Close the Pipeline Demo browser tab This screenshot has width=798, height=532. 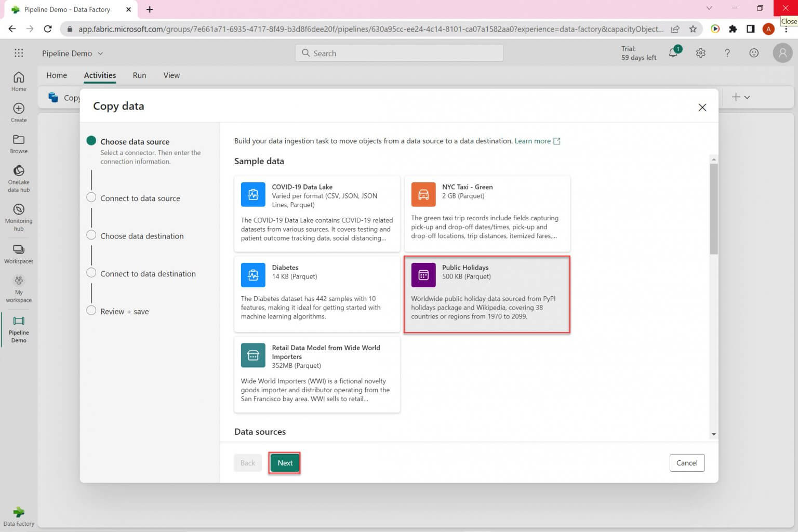point(129,9)
